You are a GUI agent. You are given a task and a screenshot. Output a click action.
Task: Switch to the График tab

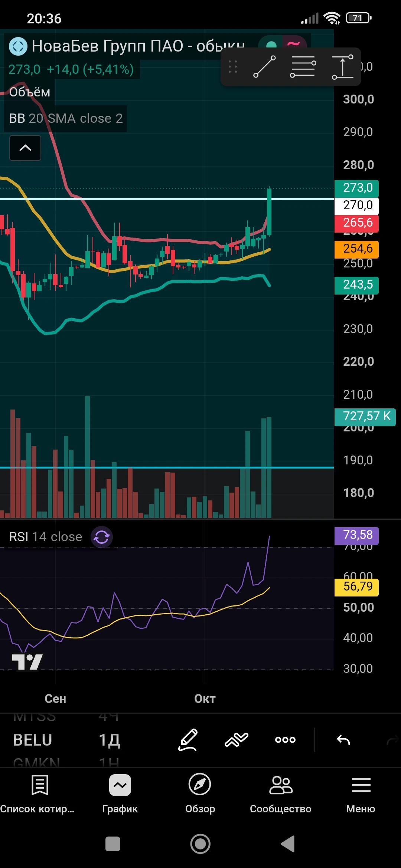click(x=120, y=793)
